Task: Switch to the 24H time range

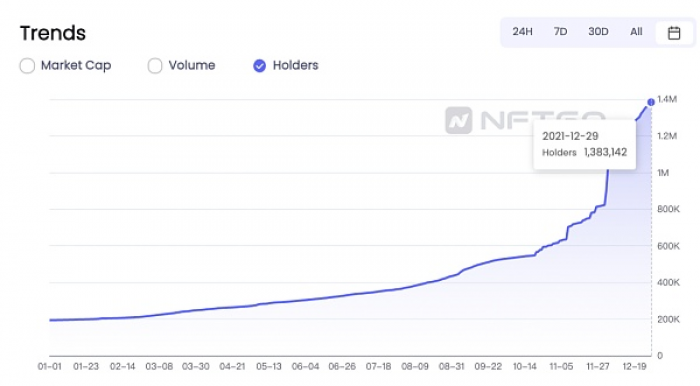Action: tap(522, 32)
